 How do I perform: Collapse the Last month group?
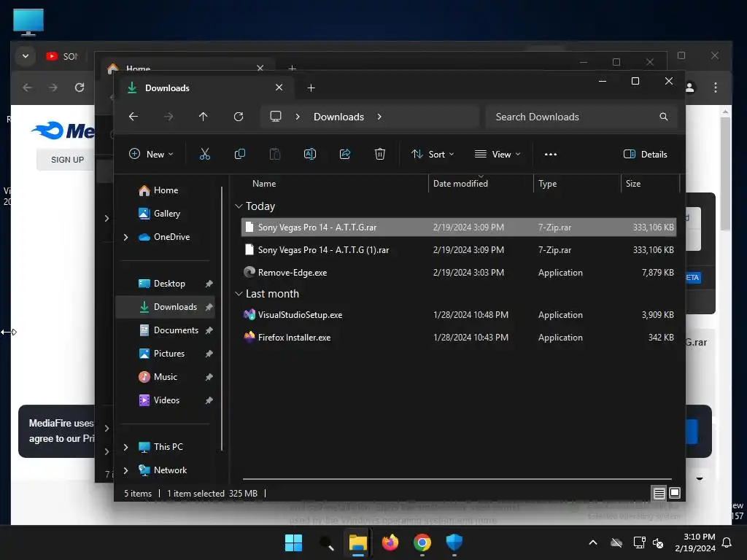(x=239, y=294)
